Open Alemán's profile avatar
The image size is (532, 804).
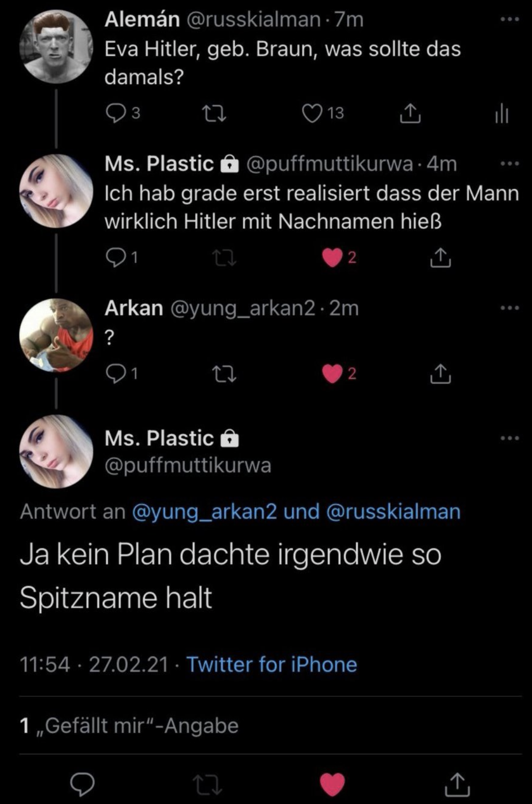[x=56, y=47]
